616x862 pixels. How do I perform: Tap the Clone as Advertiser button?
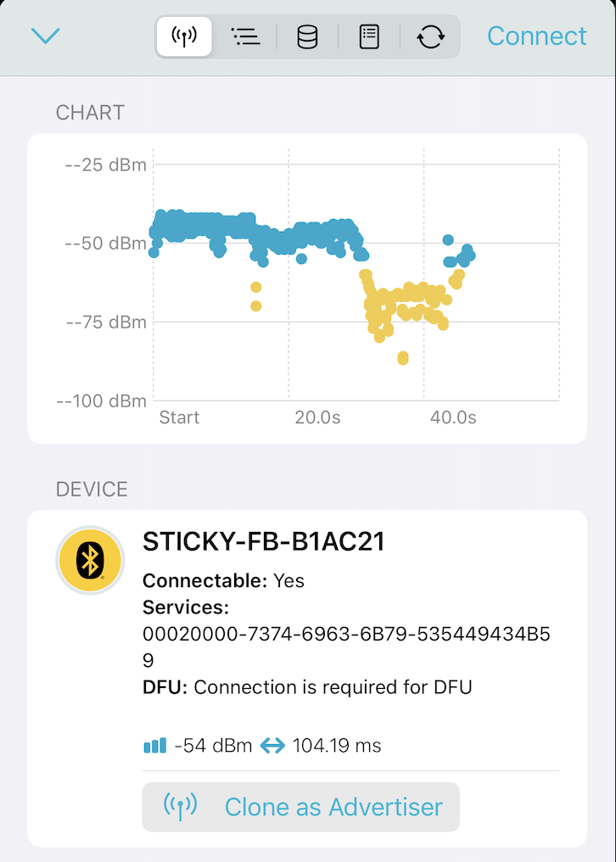(301, 807)
